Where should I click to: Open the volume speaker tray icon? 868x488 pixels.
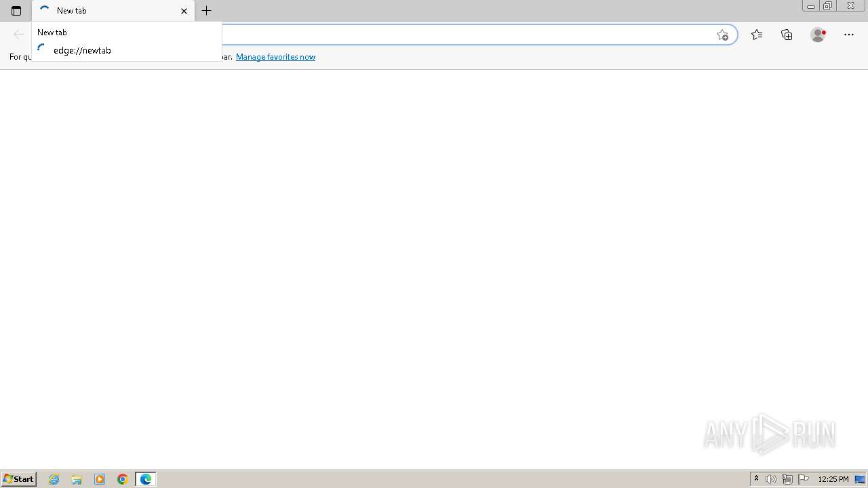(x=771, y=479)
